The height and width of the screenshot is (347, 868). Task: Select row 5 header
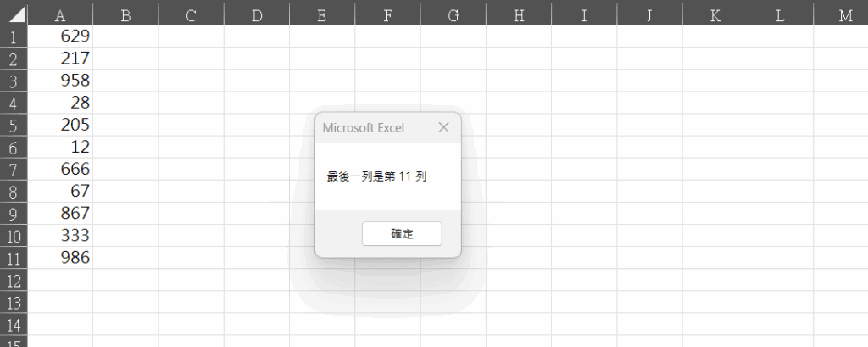point(14,125)
